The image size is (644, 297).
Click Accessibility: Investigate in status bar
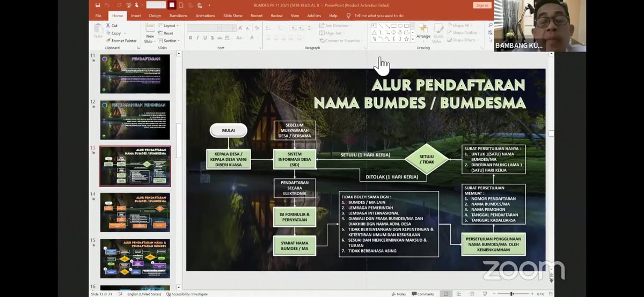[x=188, y=294]
